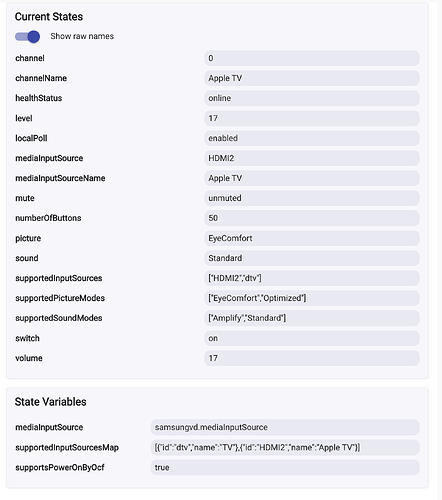Image resolution: width=442 pixels, height=500 pixels.
Task: Select the picture field showing EyeComfort
Action: pyautogui.click(x=312, y=238)
